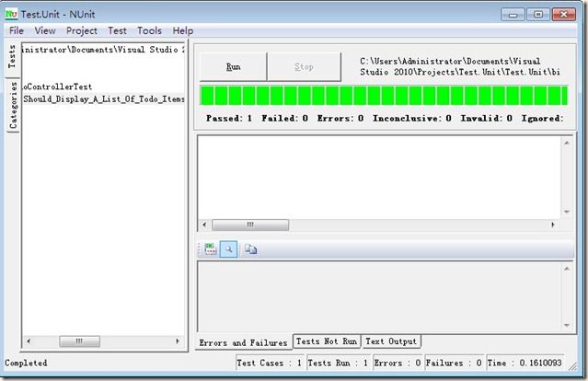The image size is (588, 381).
Task: Select the root Documents\Visual Studio tree node
Action: point(103,50)
